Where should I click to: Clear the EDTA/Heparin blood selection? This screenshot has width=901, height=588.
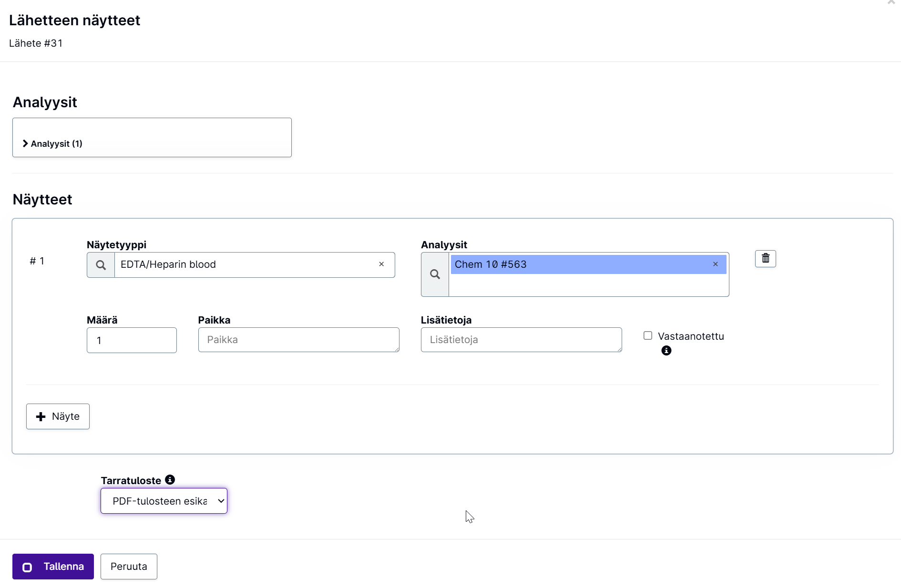[381, 264]
